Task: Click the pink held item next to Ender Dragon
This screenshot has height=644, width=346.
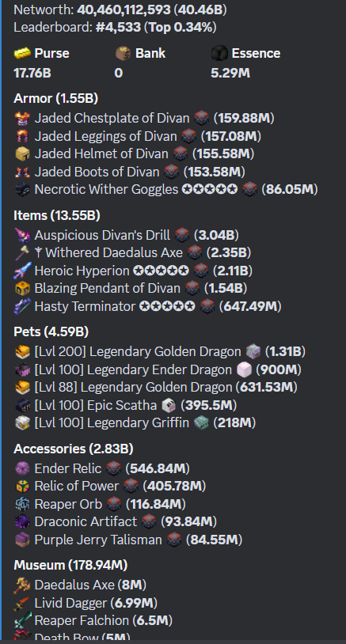Action: click(244, 370)
